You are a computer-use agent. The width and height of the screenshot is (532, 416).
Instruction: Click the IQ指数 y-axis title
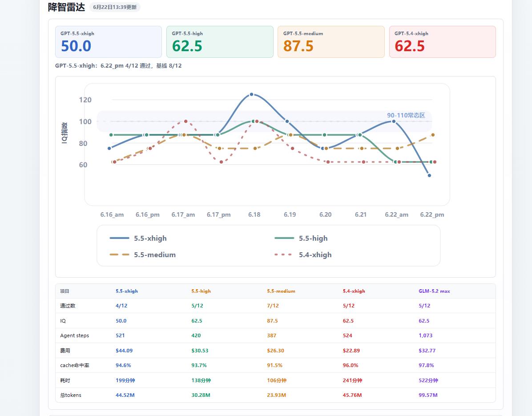pos(64,133)
